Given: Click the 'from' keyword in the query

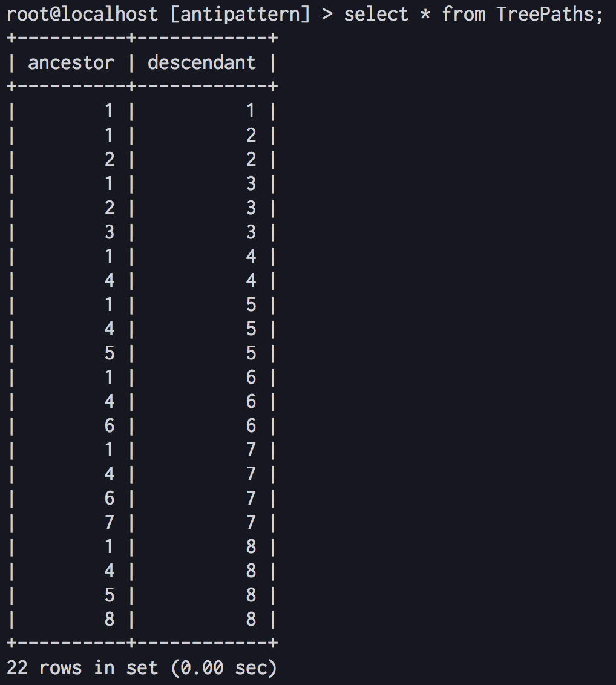Looking at the screenshot, I should (464, 15).
